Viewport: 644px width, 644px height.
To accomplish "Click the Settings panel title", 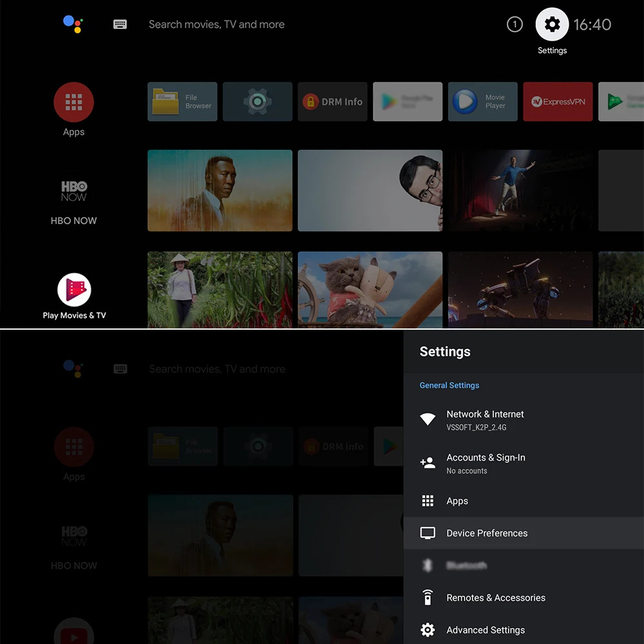I will (x=445, y=352).
